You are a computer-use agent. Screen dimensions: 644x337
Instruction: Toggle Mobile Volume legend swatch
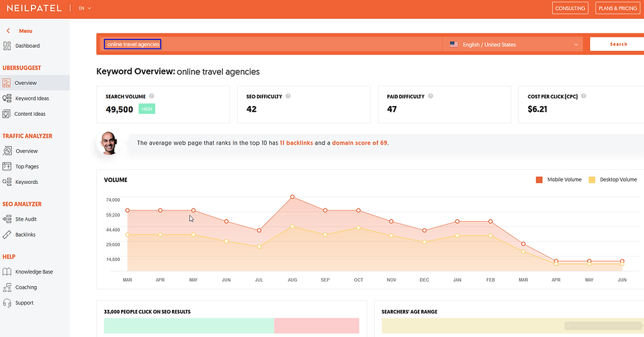click(x=539, y=179)
